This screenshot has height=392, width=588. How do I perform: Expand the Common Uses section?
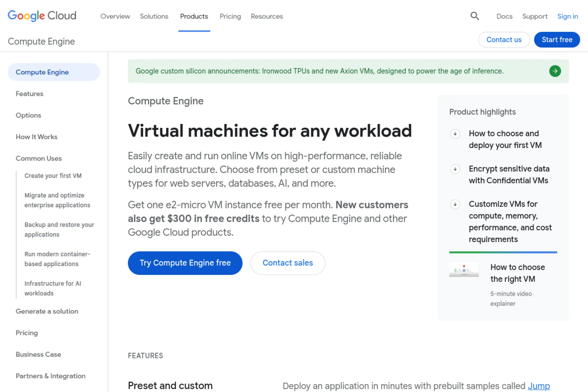click(x=39, y=158)
